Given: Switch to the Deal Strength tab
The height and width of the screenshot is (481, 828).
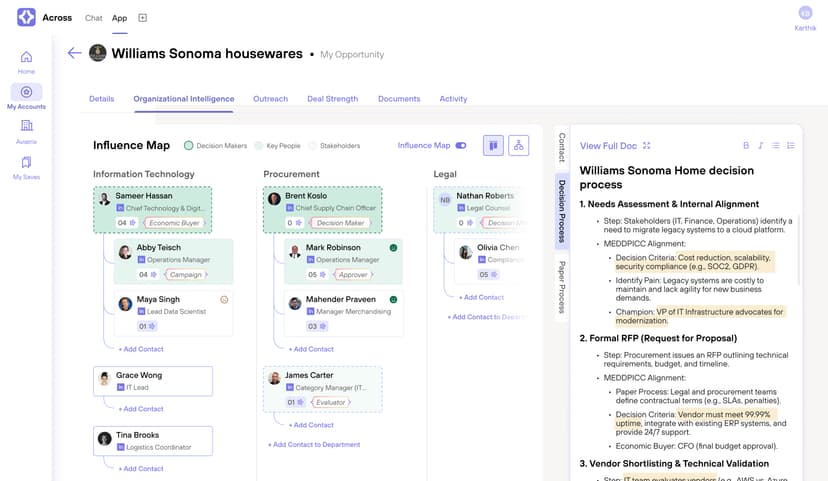Looking at the screenshot, I should (x=332, y=99).
